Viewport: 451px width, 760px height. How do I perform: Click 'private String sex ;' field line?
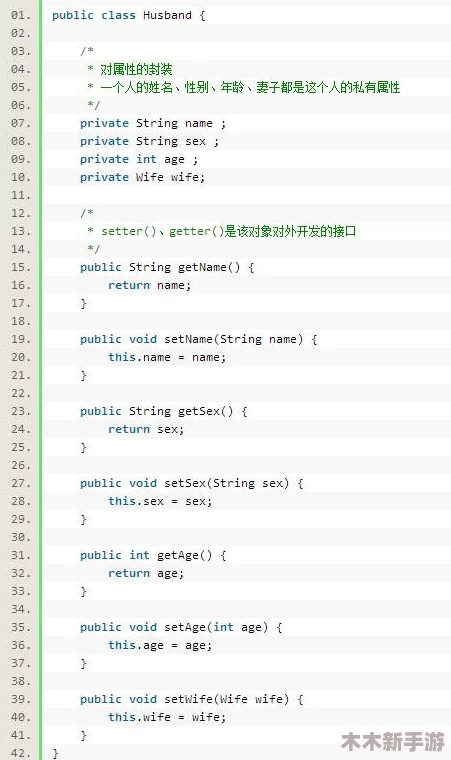[x=149, y=142]
